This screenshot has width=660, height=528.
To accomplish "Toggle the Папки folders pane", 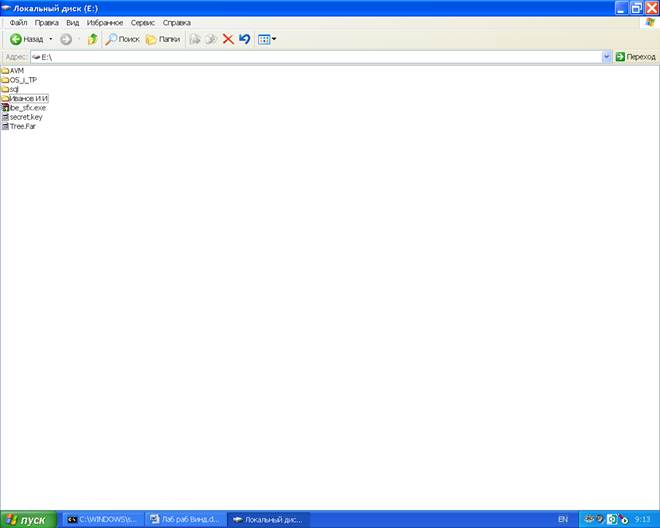I will [x=163, y=39].
